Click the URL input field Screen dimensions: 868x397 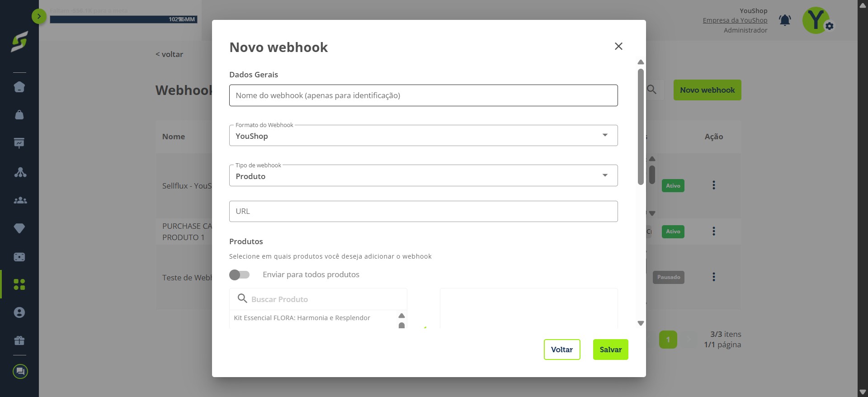coord(423,211)
